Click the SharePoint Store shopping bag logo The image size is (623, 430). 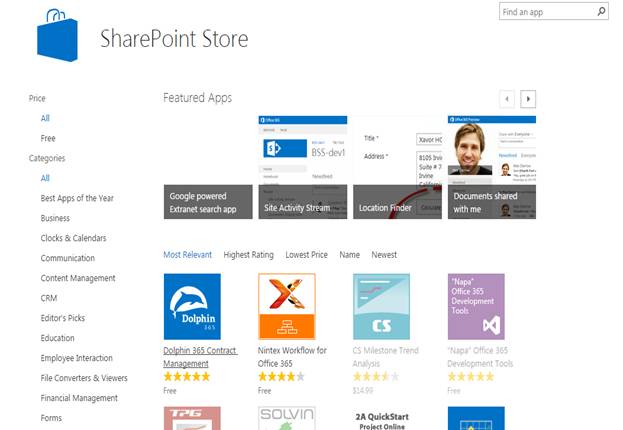56,35
